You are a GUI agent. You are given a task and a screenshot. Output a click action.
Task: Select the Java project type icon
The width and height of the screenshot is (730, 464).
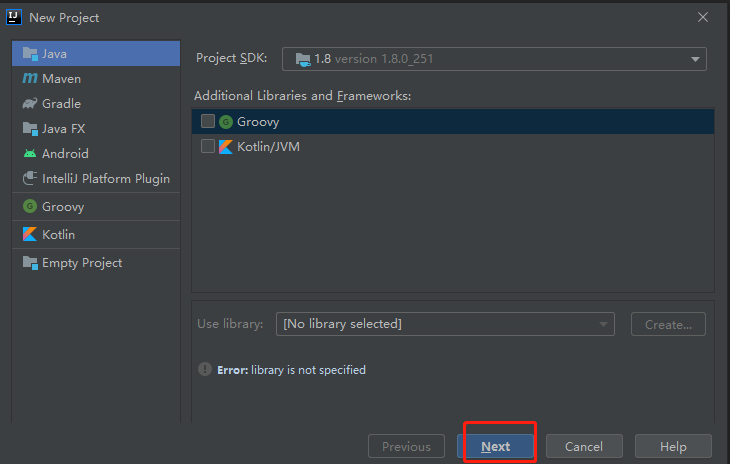coord(30,54)
